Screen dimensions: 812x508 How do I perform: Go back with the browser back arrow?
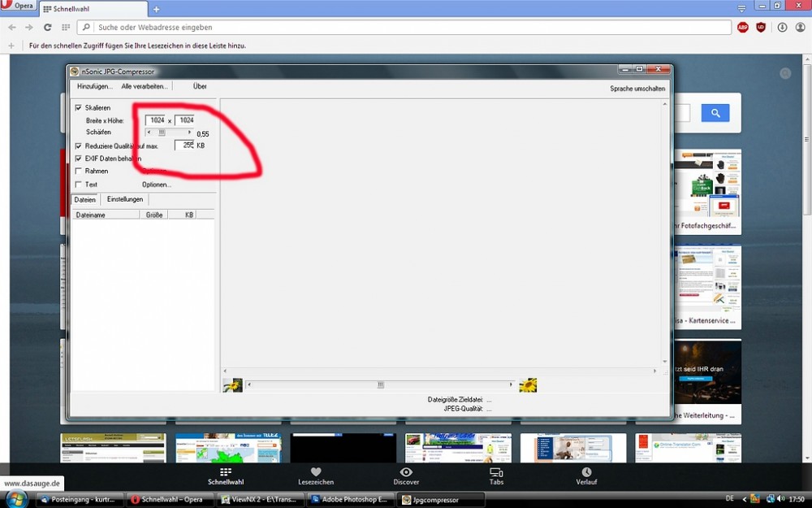(12, 27)
